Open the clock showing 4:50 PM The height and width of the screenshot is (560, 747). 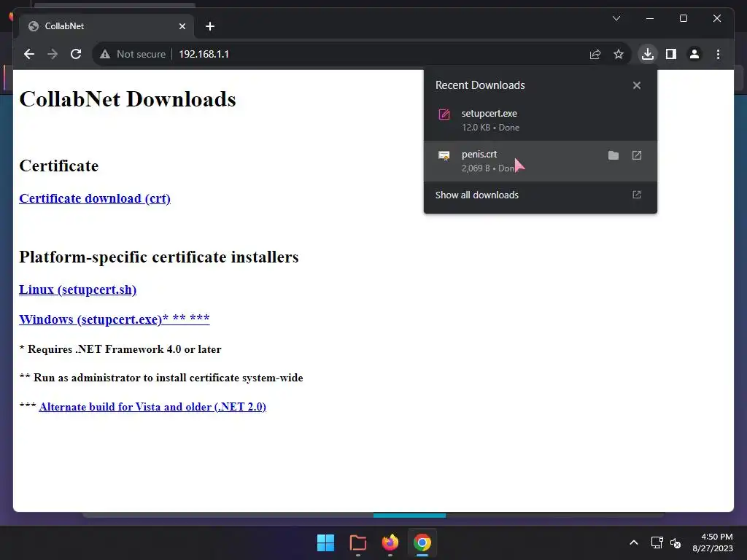(713, 542)
